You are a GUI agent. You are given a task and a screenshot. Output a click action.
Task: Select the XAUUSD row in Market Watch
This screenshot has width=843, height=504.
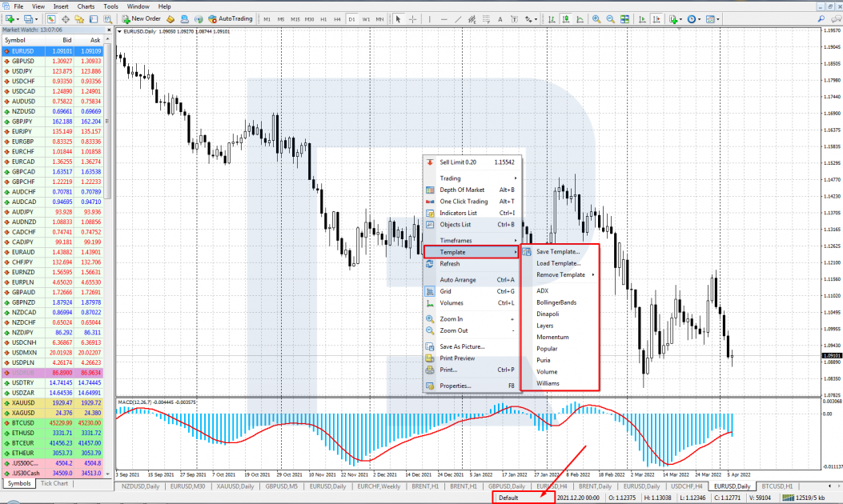[x=52, y=402]
